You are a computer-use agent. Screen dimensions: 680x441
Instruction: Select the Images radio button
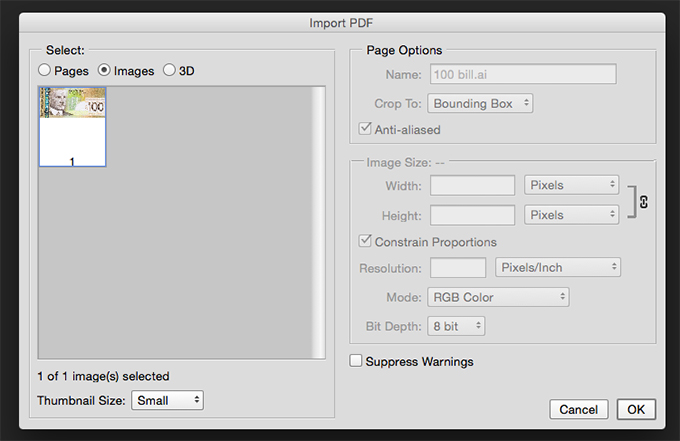(x=104, y=70)
